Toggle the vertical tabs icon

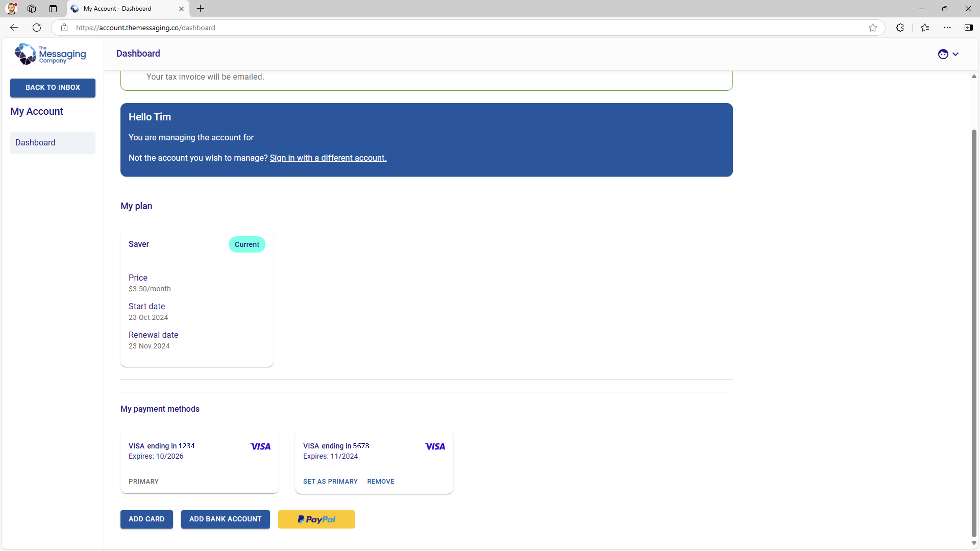point(53,8)
